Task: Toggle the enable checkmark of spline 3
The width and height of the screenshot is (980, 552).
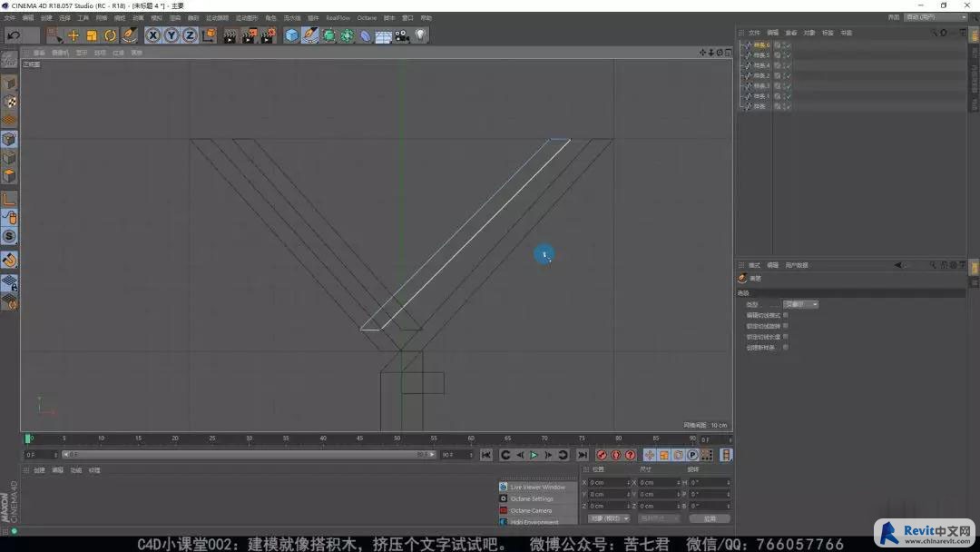Action: [x=789, y=85]
